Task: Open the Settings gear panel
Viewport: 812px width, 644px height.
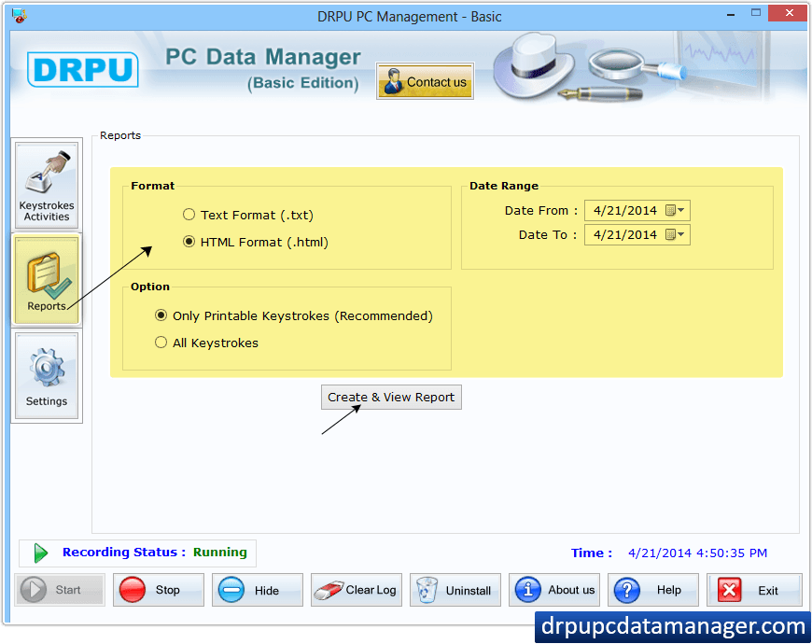Action: point(47,376)
